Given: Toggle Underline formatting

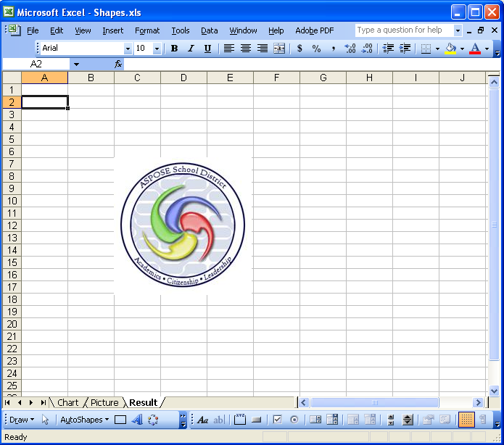Looking at the screenshot, I should coord(207,49).
